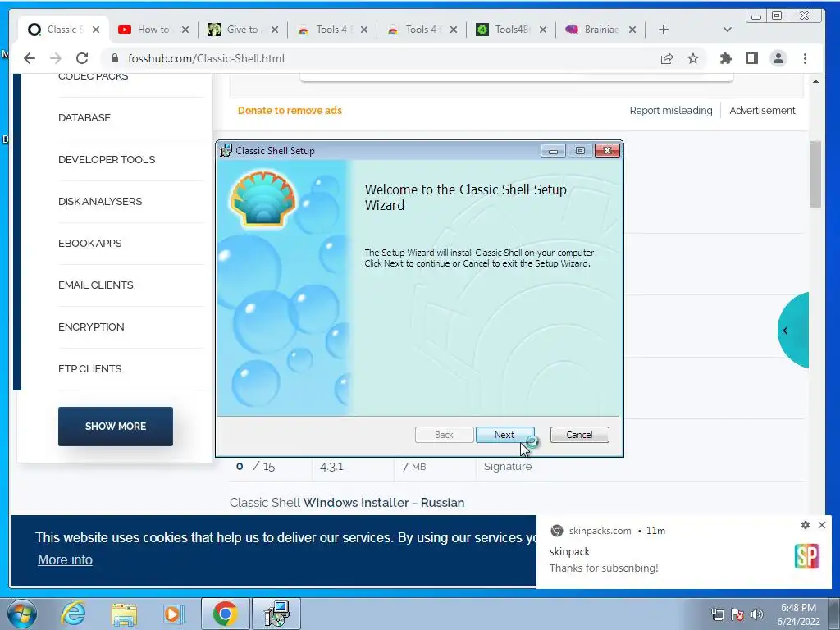Click the address bar URL field
This screenshot has height=630, width=840.
click(x=375, y=58)
